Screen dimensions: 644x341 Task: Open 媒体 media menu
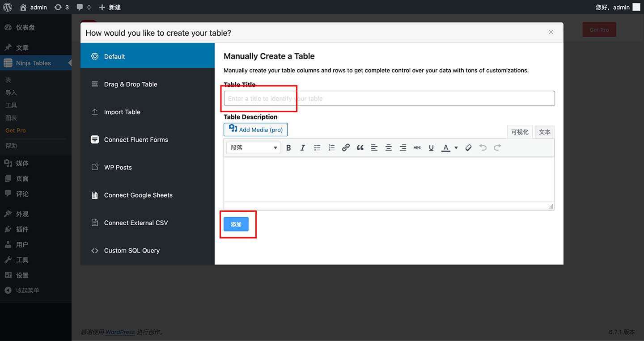click(x=36, y=163)
